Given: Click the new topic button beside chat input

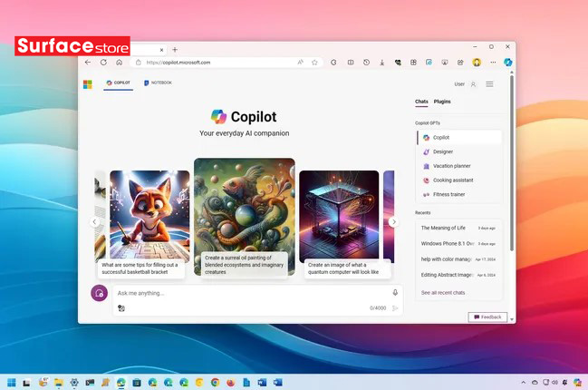Looking at the screenshot, I should point(99,293).
